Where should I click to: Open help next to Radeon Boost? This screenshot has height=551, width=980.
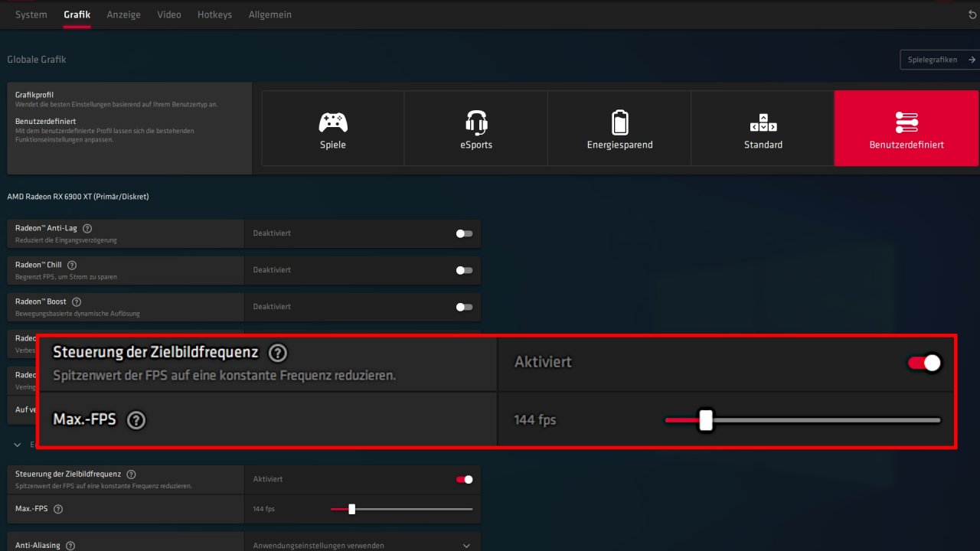77,302
